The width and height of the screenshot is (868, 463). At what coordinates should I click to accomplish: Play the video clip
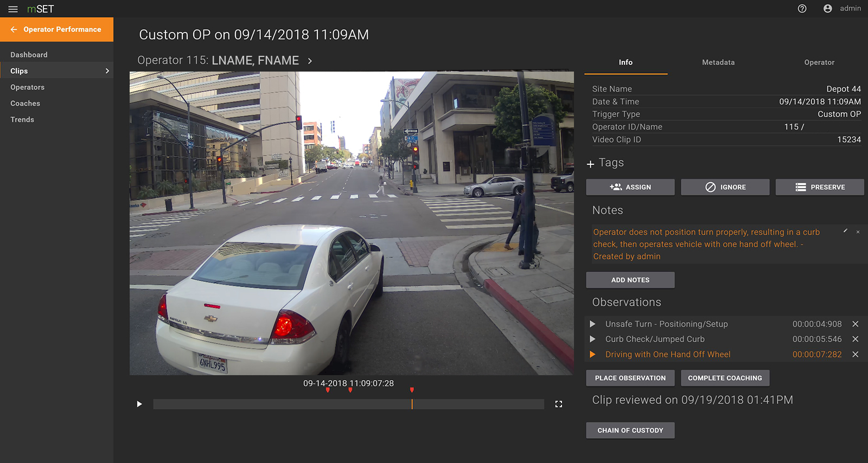click(139, 404)
